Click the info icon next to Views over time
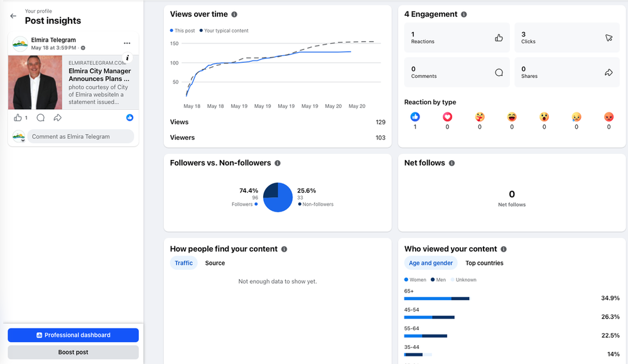The image size is (628, 364). click(234, 14)
